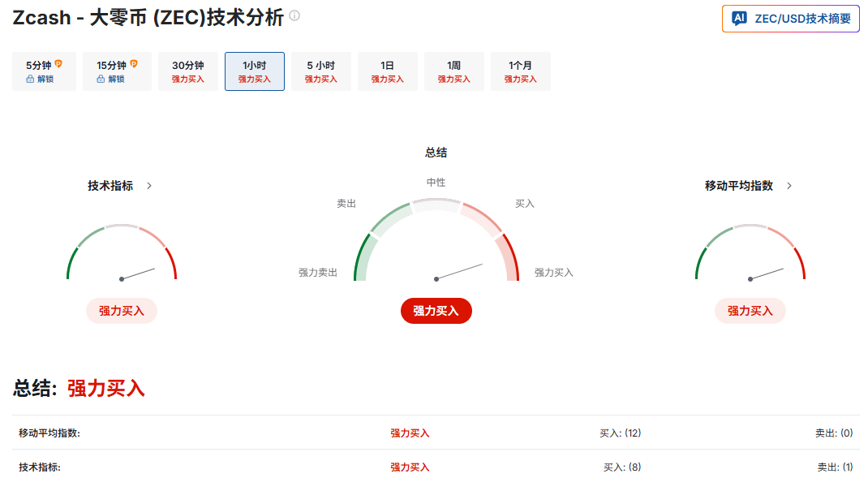The image size is (868, 478).
Task: Expand the 技术指标 chevron arrow
Action: tap(149, 186)
